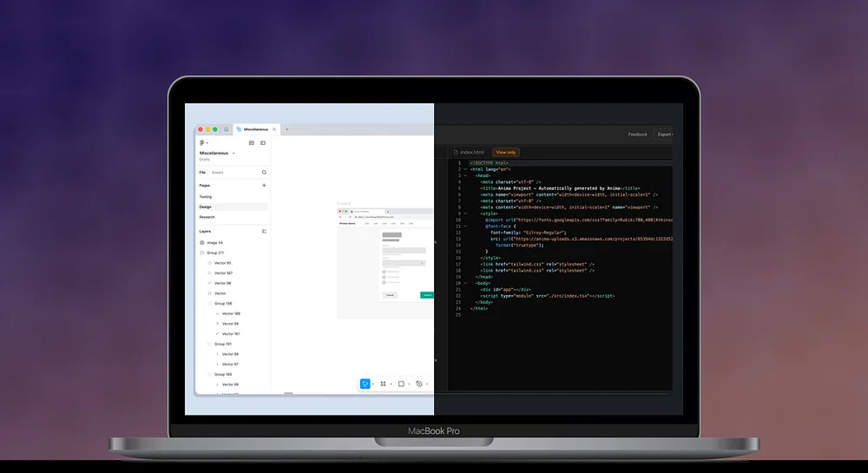The height and width of the screenshot is (473, 868).
Task: Open the Design page
Action: point(233,207)
